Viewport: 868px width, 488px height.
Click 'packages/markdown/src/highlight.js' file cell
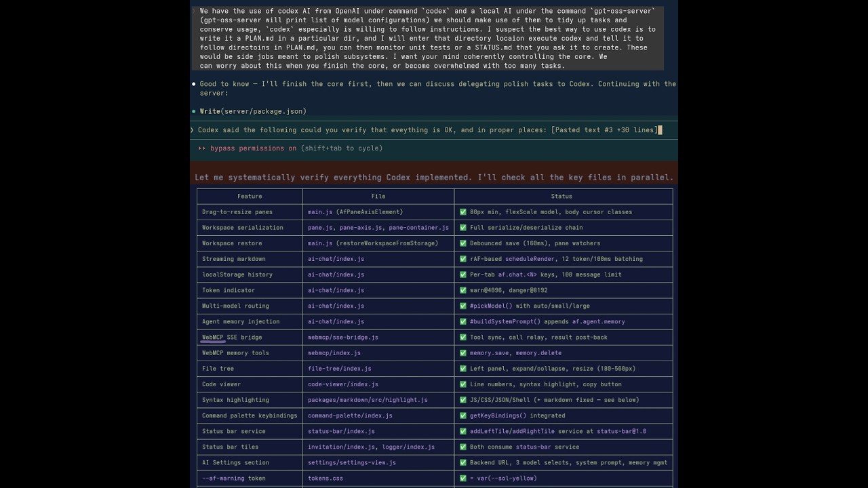click(x=378, y=399)
